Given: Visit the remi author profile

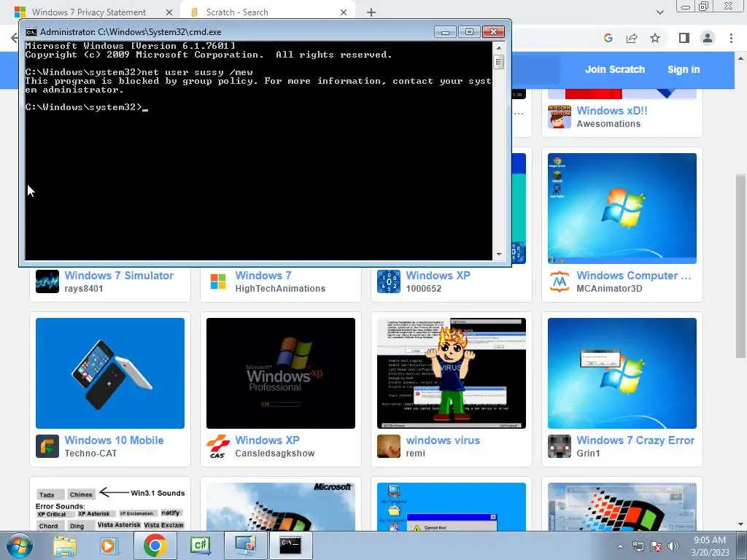Looking at the screenshot, I should click(415, 454).
